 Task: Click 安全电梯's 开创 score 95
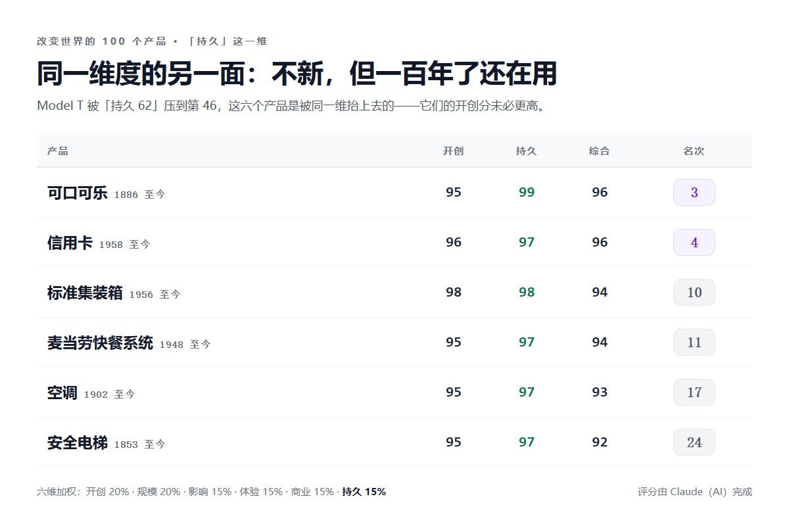pos(454,443)
